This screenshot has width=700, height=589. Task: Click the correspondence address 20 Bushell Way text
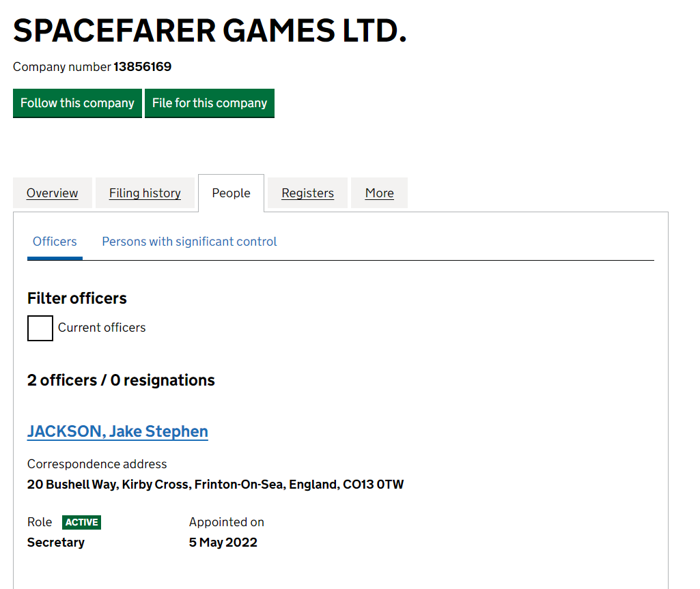coord(215,485)
